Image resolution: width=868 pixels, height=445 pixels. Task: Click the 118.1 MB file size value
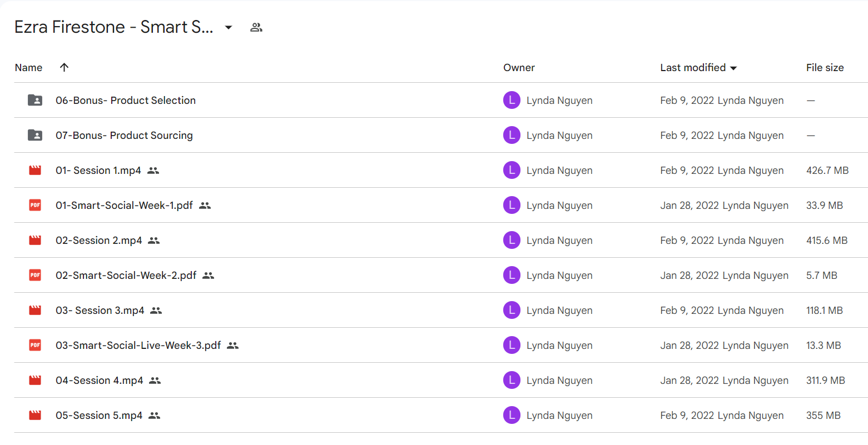click(x=825, y=311)
